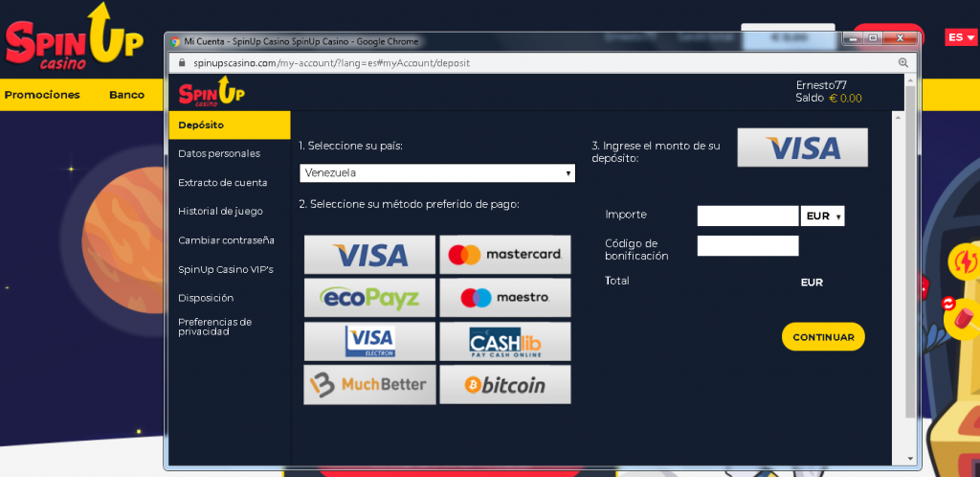Open Historial de juego section
This screenshot has height=477, width=980.
tap(220, 212)
